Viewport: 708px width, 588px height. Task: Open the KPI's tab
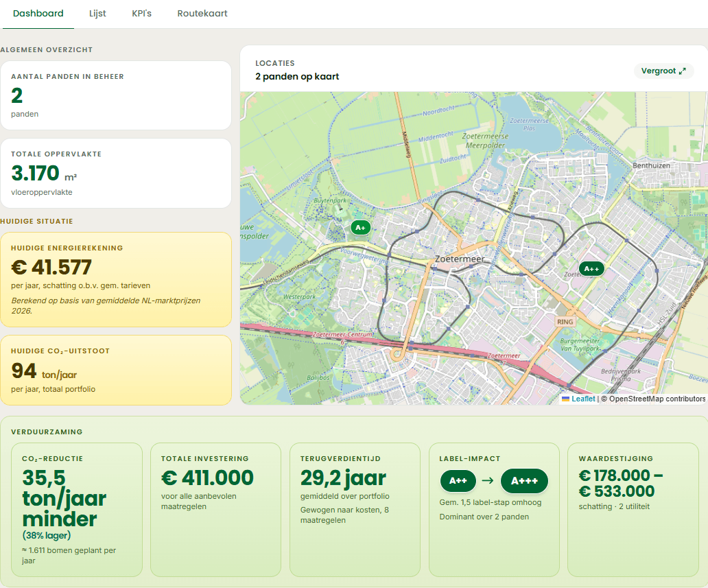(142, 14)
